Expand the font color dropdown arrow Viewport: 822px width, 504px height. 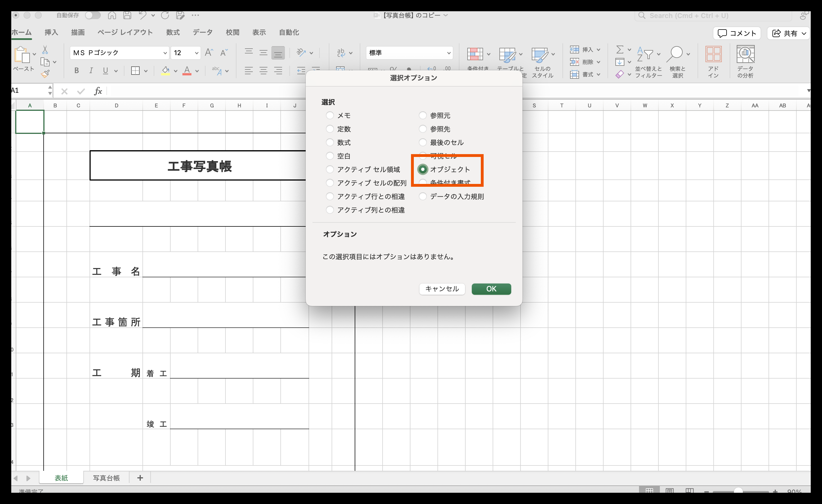(197, 71)
